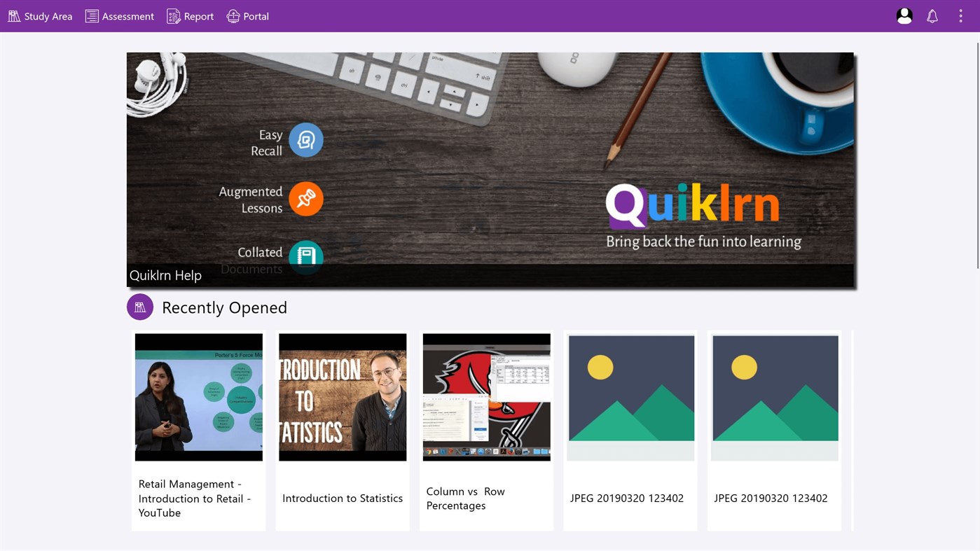Click the Study Area icon
980x551 pixels.
click(13, 15)
